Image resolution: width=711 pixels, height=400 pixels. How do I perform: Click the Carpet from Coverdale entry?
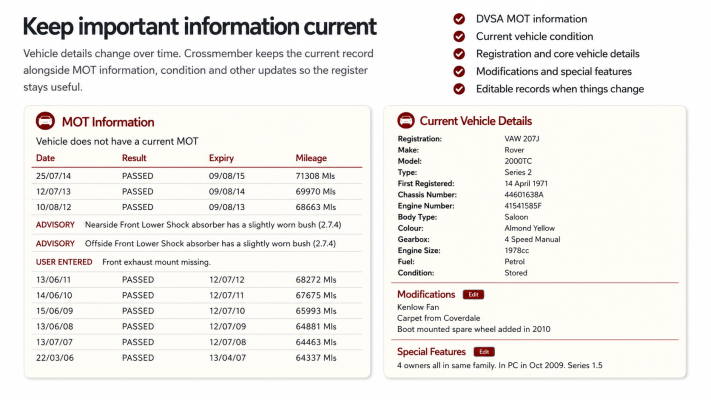438,318
